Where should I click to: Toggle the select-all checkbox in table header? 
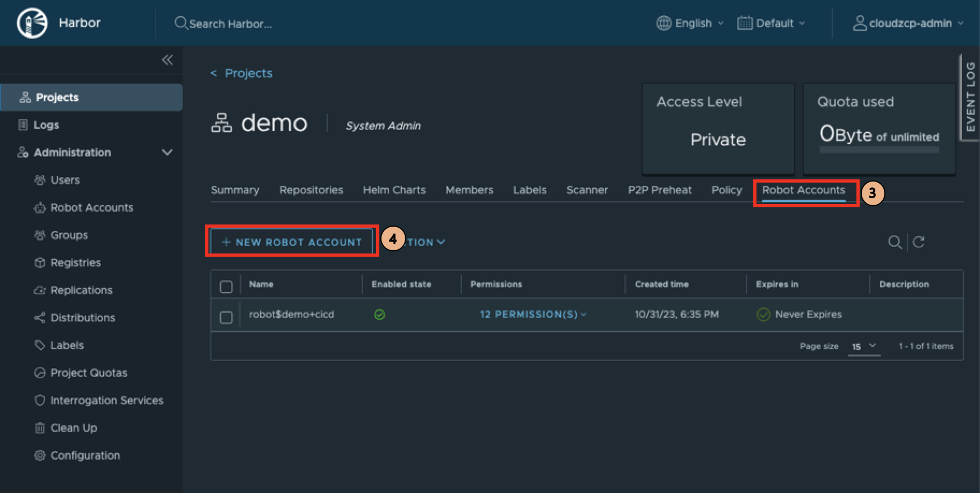pos(226,287)
